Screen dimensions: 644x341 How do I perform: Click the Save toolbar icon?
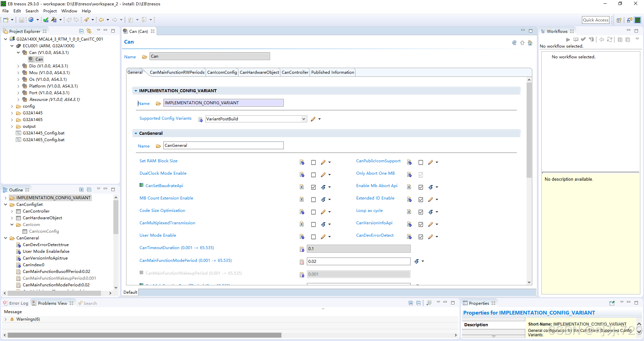coord(21,20)
